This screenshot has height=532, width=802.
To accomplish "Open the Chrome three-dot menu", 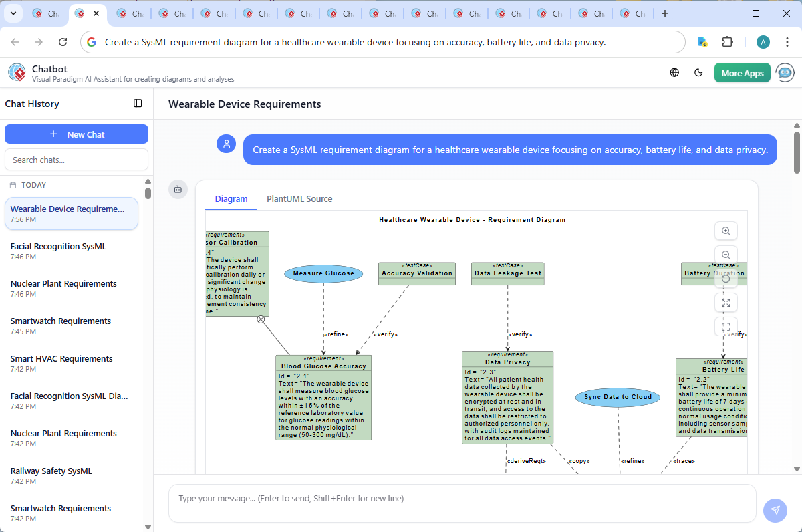I will point(787,41).
